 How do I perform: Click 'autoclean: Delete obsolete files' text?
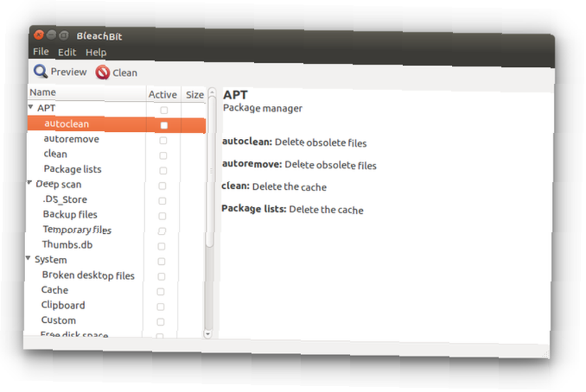pyautogui.click(x=295, y=142)
